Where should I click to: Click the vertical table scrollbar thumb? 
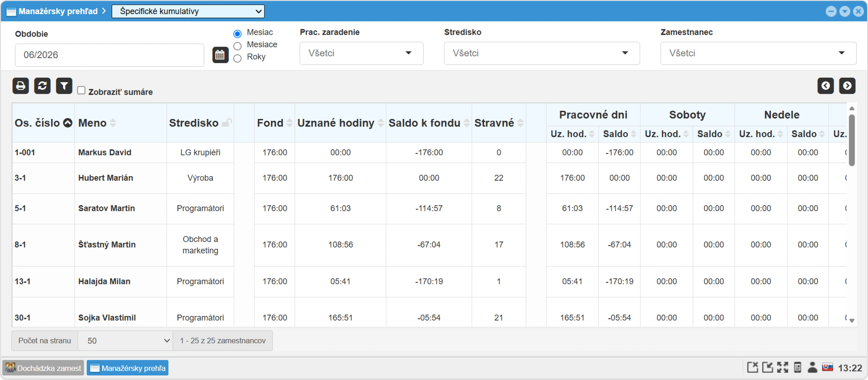coord(852,141)
